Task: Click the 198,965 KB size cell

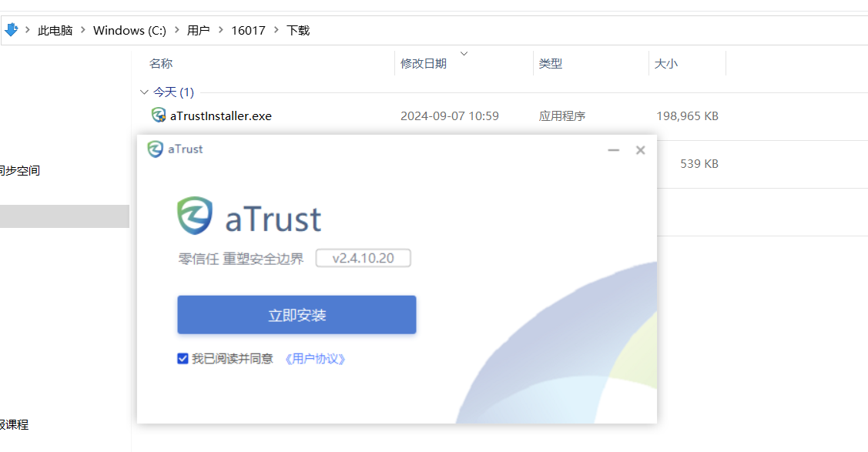Action: [x=687, y=116]
